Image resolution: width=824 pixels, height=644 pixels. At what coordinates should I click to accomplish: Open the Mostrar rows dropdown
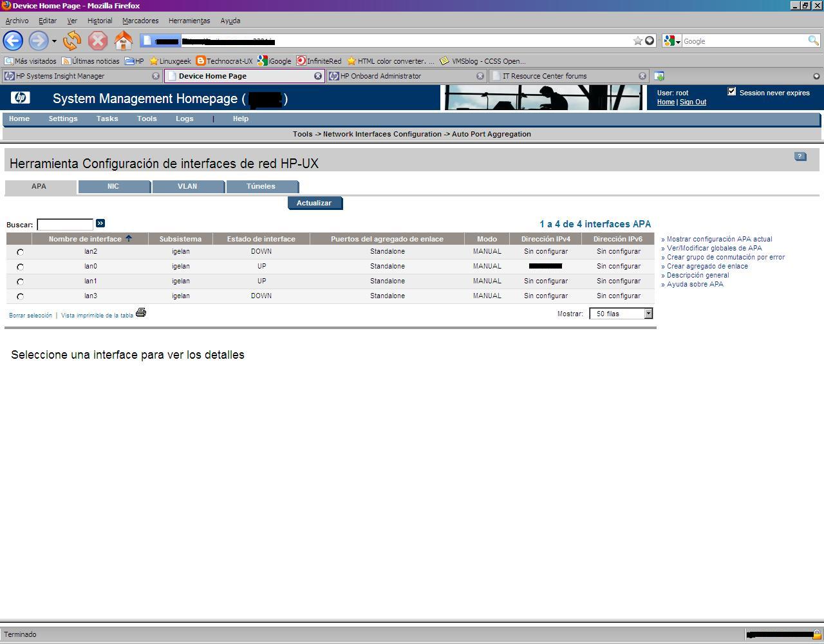click(x=648, y=314)
